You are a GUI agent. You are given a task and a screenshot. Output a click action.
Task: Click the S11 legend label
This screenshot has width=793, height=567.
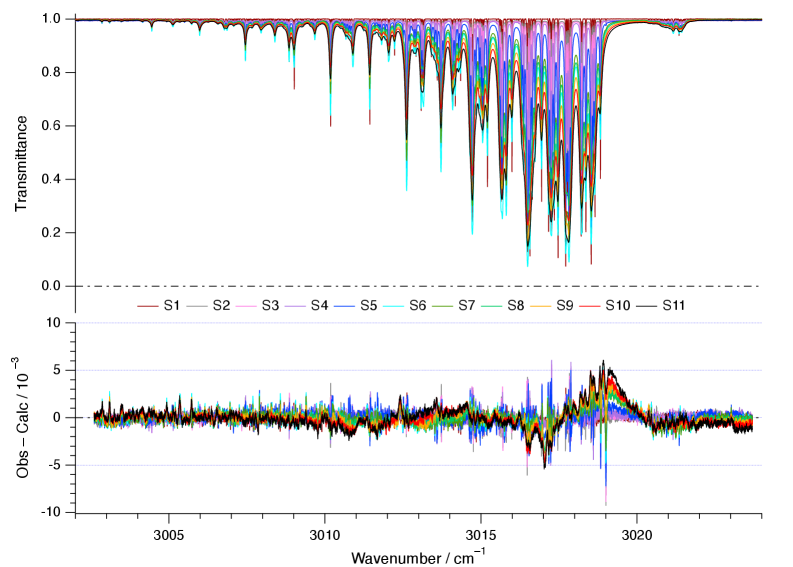(x=673, y=306)
